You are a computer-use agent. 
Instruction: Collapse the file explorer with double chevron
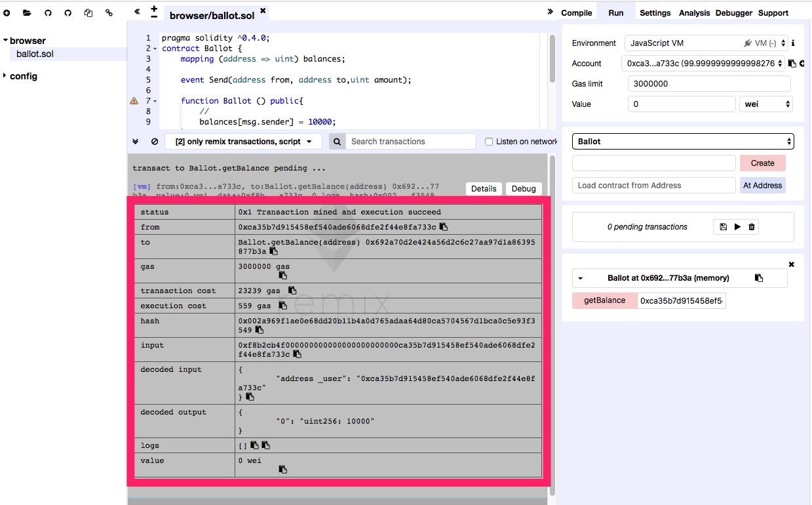point(137,11)
